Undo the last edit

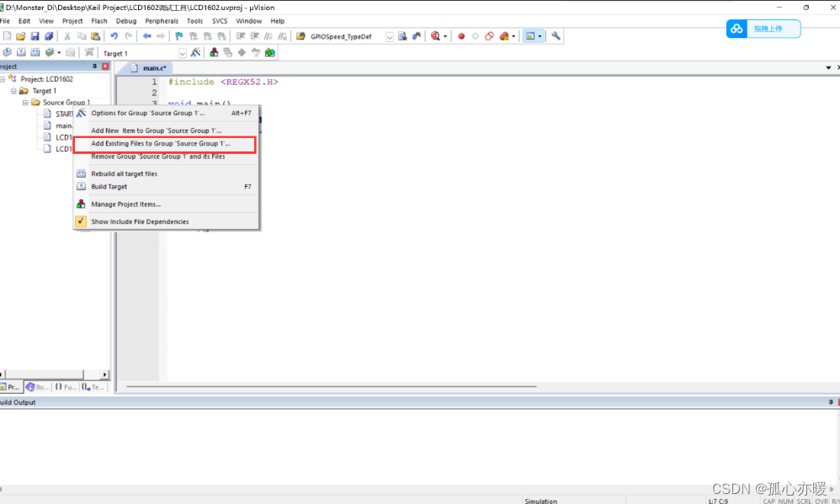(114, 36)
